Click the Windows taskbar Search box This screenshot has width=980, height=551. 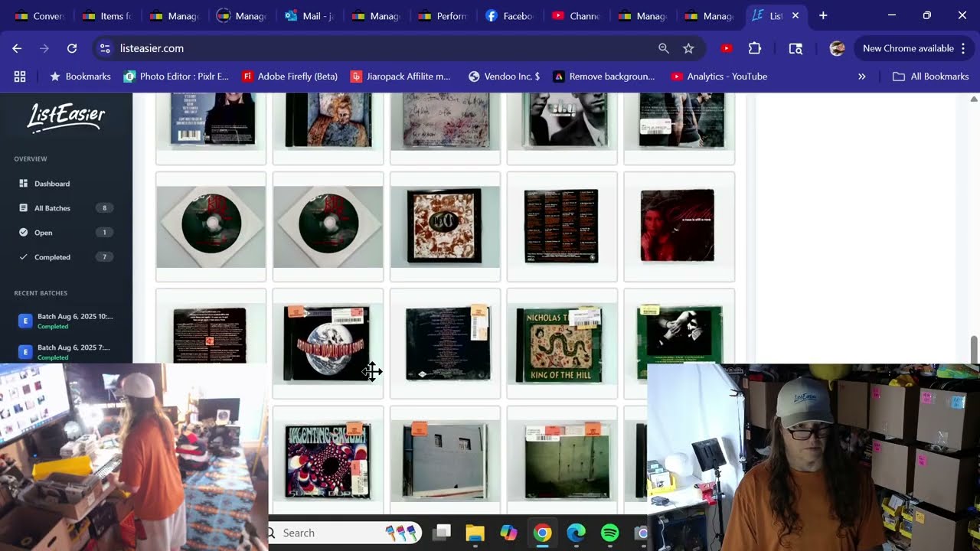point(345,533)
